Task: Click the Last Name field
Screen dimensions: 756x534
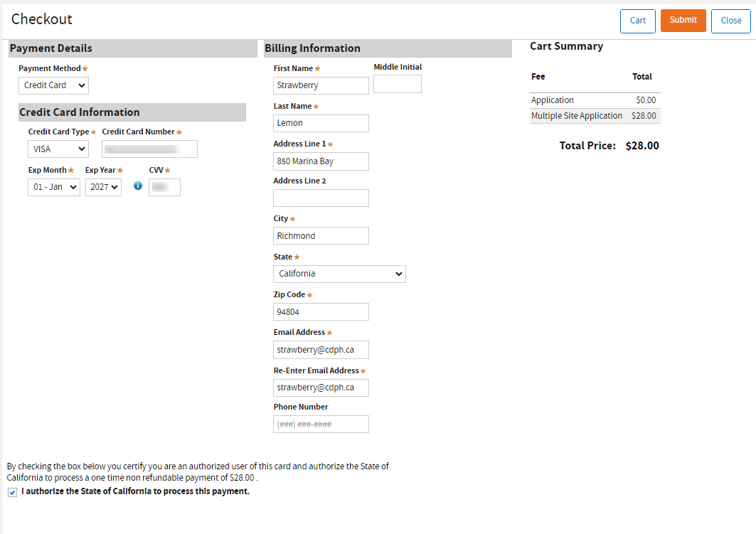Action: (x=321, y=123)
